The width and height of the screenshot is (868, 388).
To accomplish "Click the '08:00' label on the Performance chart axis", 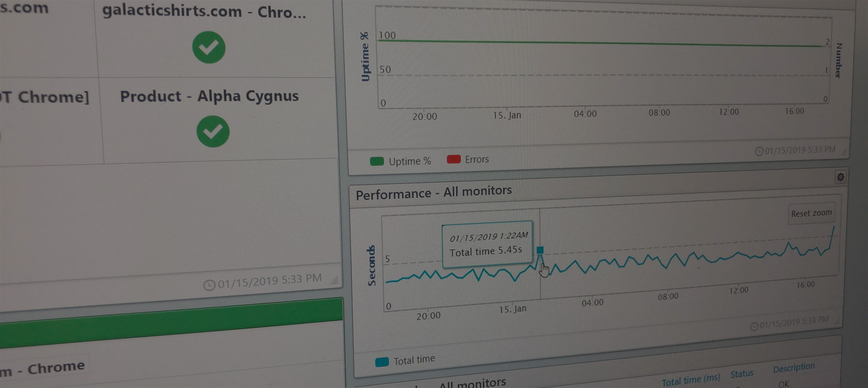I will click(668, 296).
